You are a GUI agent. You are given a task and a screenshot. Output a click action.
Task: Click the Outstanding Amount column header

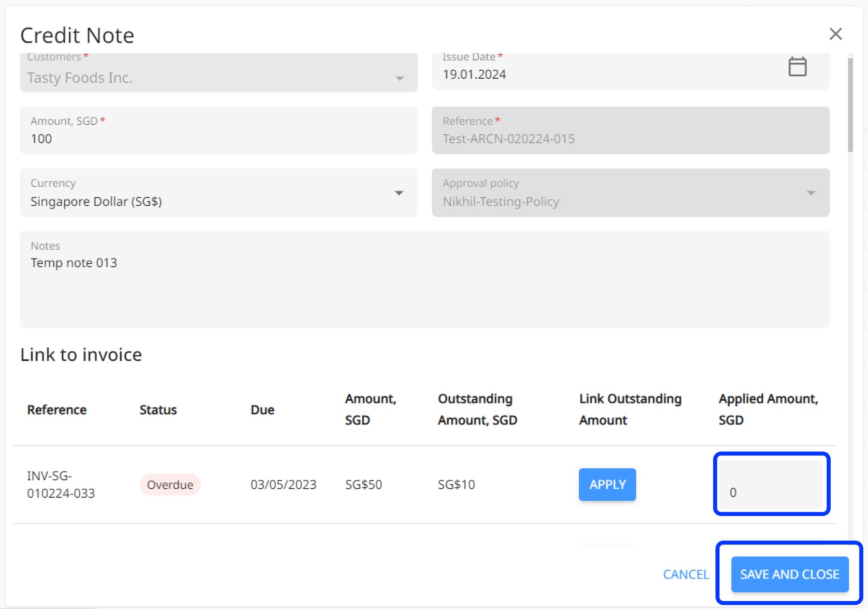click(x=477, y=409)
